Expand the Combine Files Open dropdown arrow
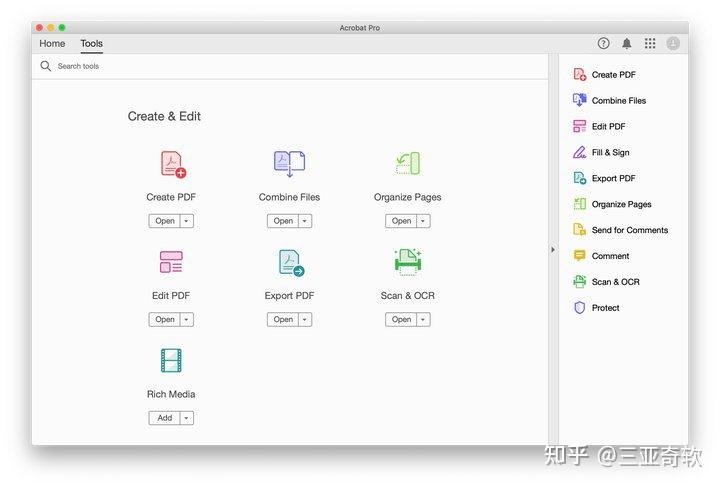720x487 pixels. 305,221
